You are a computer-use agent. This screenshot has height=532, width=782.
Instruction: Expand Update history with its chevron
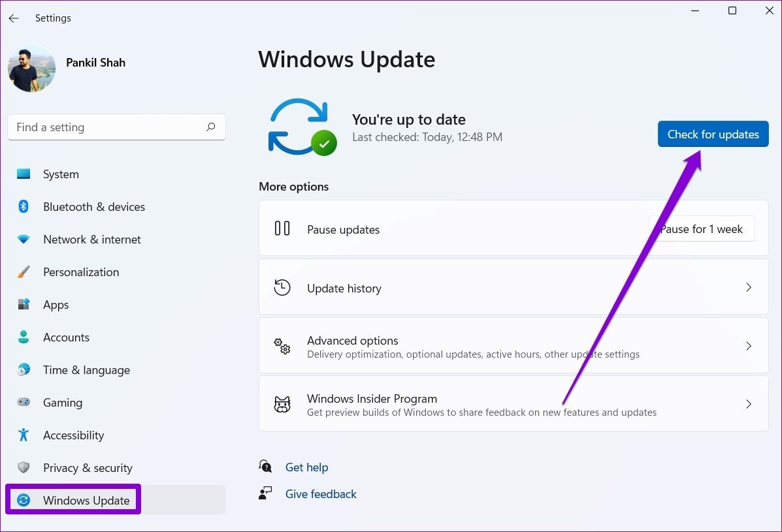pos(749,288)
